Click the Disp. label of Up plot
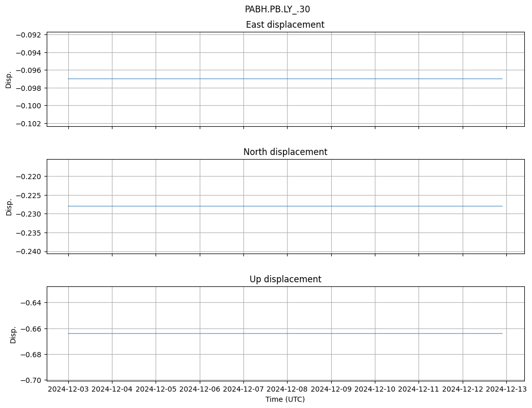The width and height of the screenshot is (532, 408). (x=13, y=334)
